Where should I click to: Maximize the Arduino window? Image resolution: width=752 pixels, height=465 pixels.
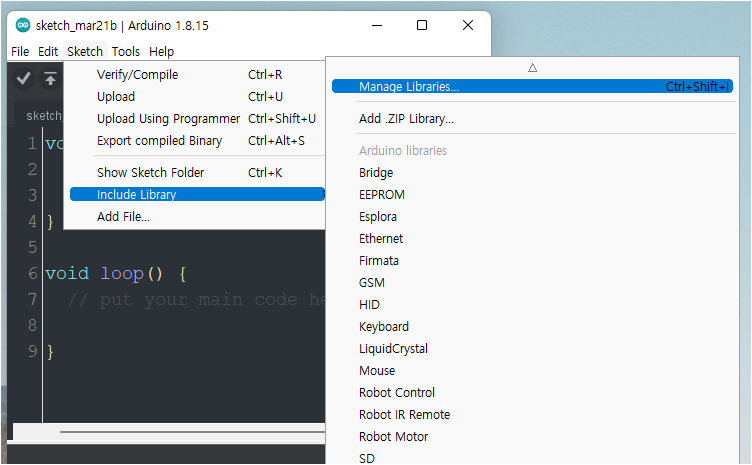point(422,25)
